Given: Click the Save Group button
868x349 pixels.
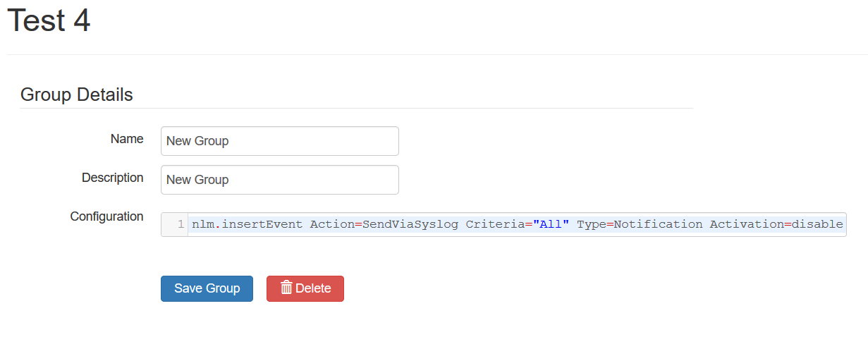Looking at the screenshot, I should [x=207, y=288].
